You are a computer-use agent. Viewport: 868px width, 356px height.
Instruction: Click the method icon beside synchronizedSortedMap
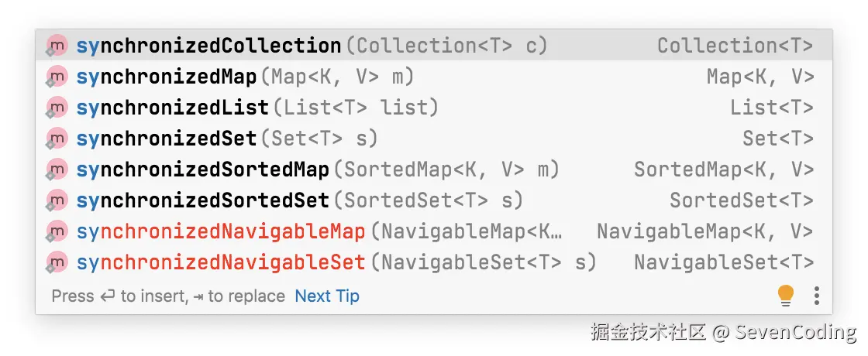pos(57,169)
